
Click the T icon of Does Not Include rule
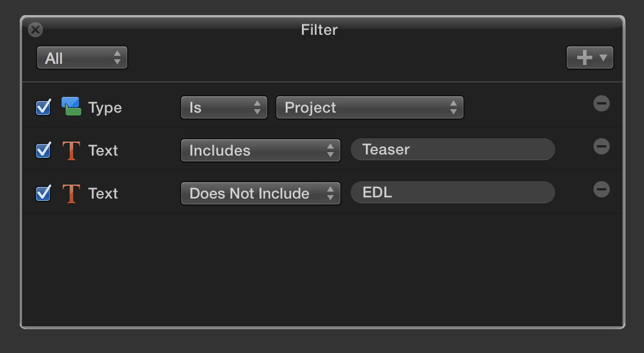[71, 193]
